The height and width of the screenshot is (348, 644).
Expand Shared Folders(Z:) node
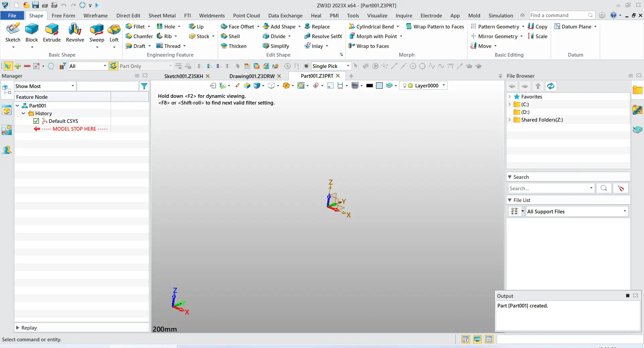pyautogui.click(x=510, y=120)
